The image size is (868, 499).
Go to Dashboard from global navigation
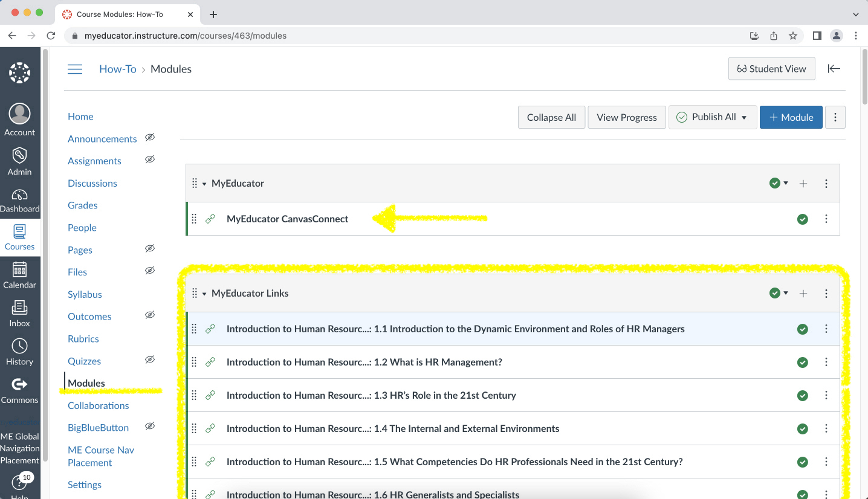[x=20, y=201]
